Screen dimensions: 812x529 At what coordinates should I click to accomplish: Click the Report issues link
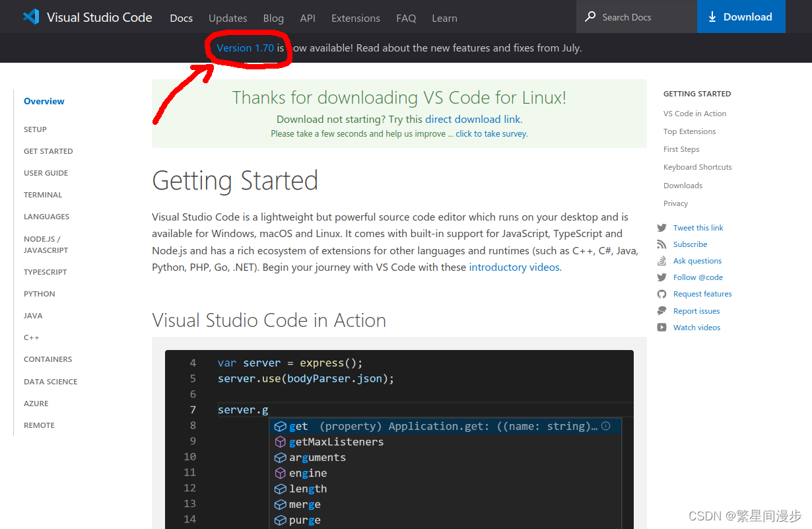(696, 311)
